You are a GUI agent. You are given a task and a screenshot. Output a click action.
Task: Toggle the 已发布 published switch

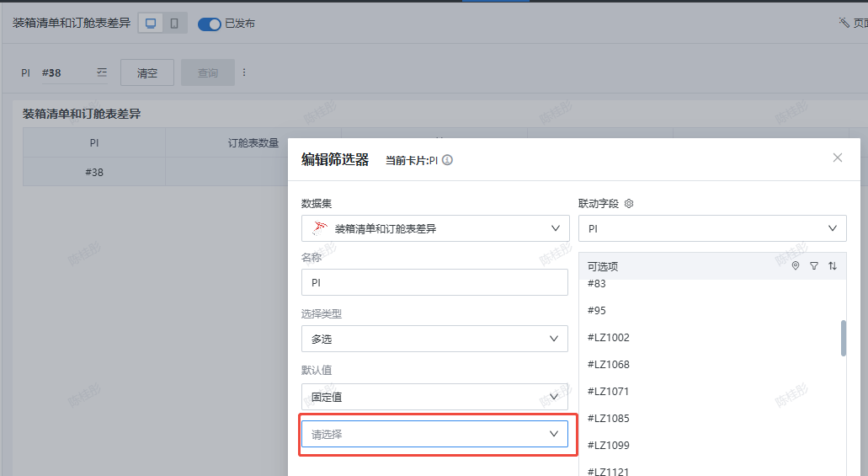click(210, 24)
